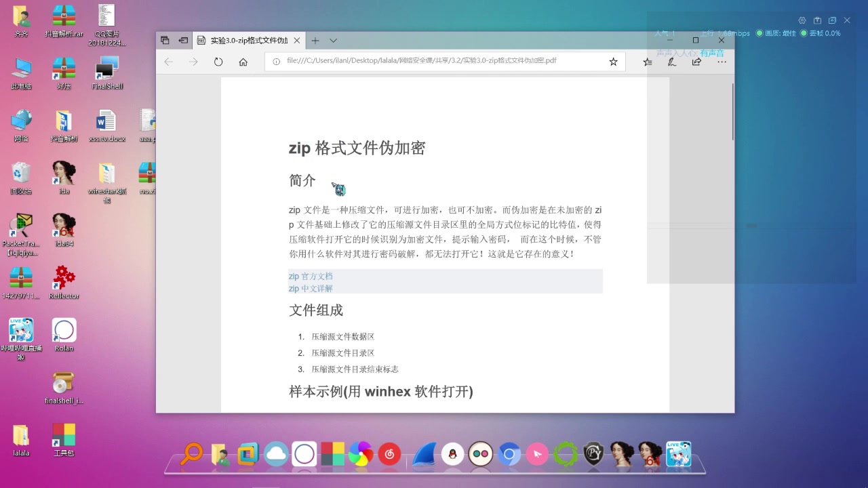This screenshot has width=868, height=488.
Task: Click the Share icon in the browser toolbar
Action: (696, 61)
